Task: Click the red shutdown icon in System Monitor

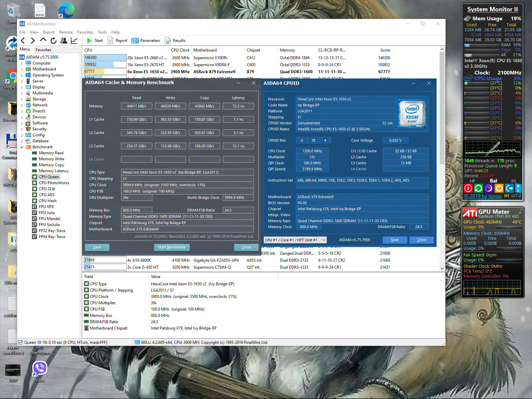Action: (468, 188)
